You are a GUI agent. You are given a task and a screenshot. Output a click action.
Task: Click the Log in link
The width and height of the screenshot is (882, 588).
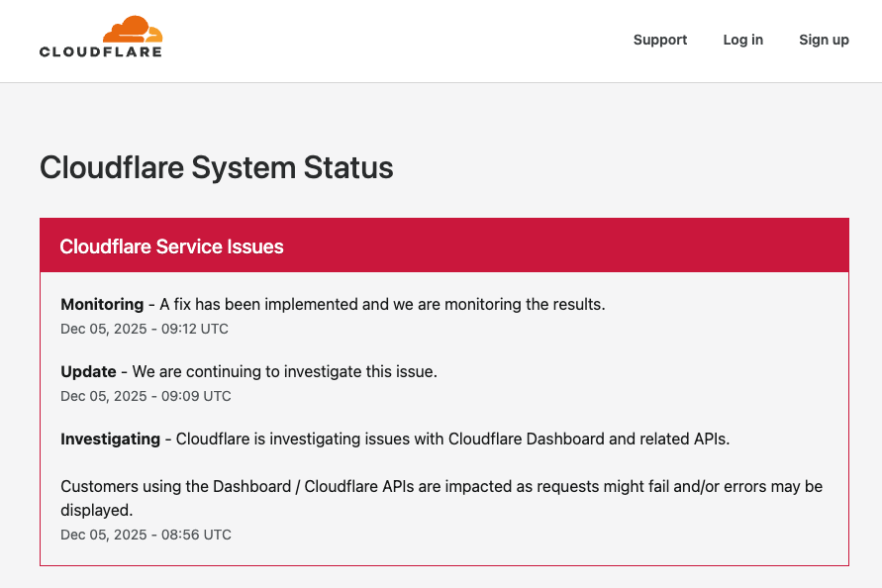point(743,40)
